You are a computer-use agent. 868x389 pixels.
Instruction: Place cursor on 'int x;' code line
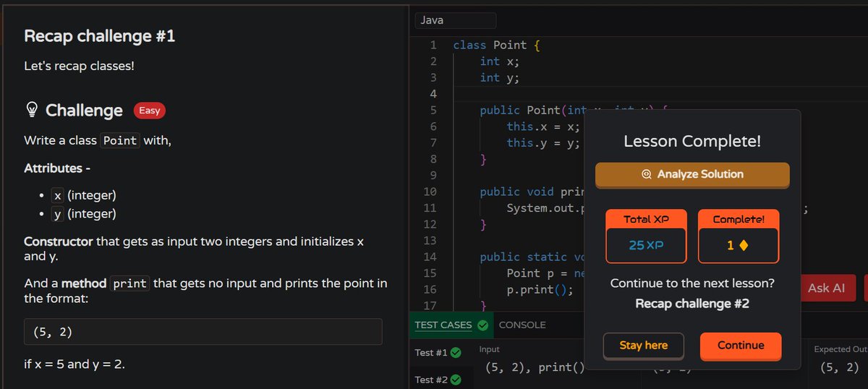coord(499,61)
